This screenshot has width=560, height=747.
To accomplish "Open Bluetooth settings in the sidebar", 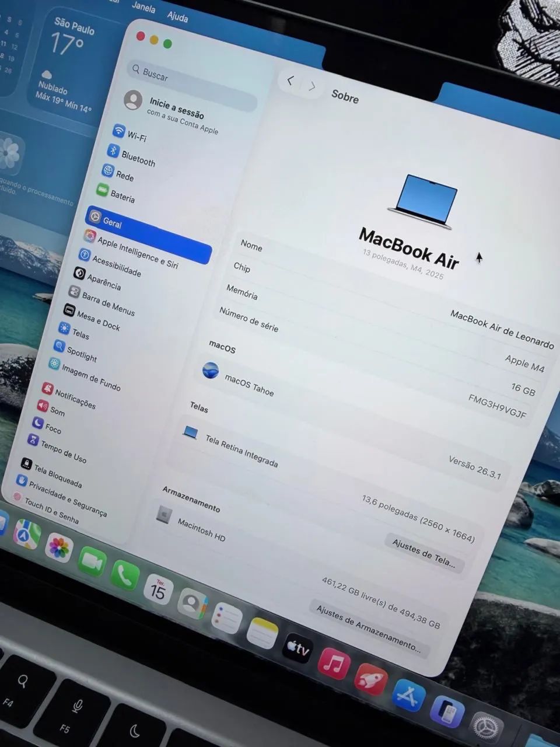I will 132,155.
